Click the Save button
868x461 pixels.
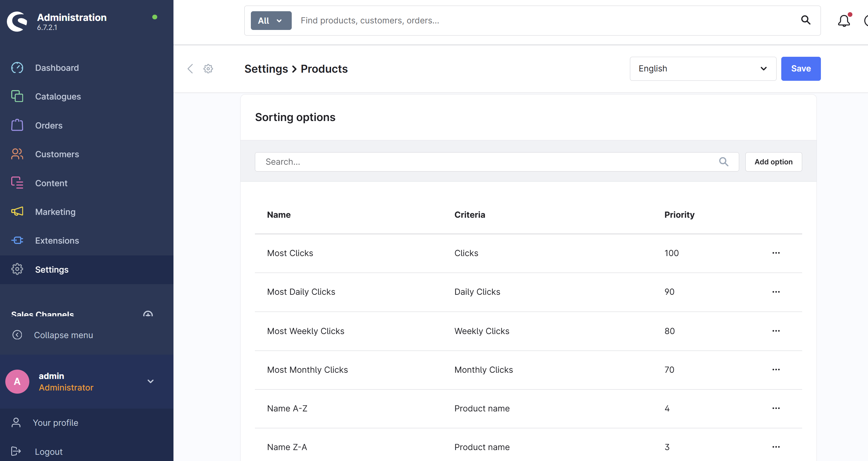pyautogui.click(x=801, y=69)
